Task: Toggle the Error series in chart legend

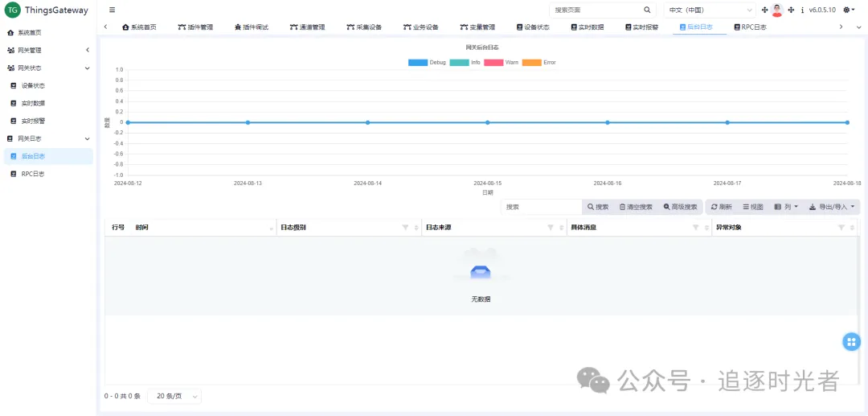Action: (x=538, y=63)
